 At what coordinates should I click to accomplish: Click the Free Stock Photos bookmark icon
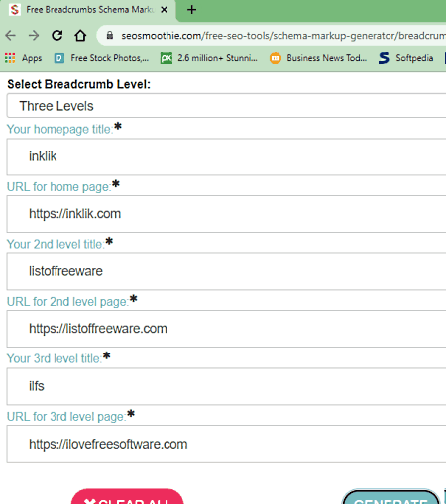pos(59,58)
